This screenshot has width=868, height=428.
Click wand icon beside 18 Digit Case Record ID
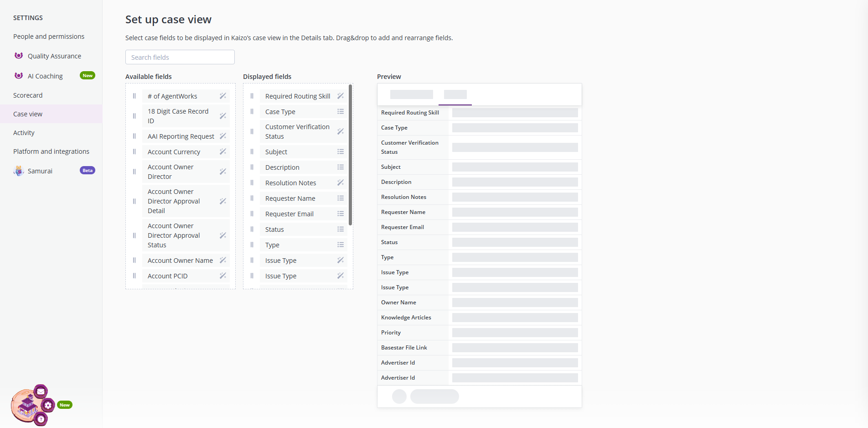(223, 116)
